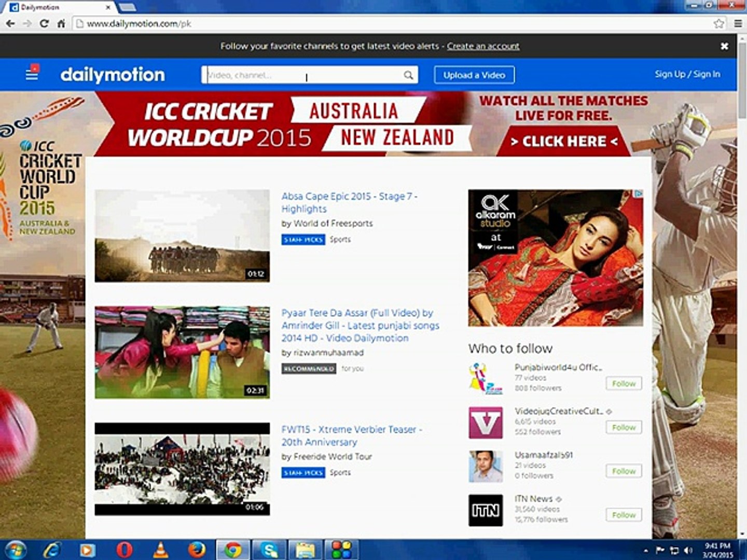Open the FWT15 Xtreme Verbier thumbnail
Screen dimensions: 747x560
[182, 469]
